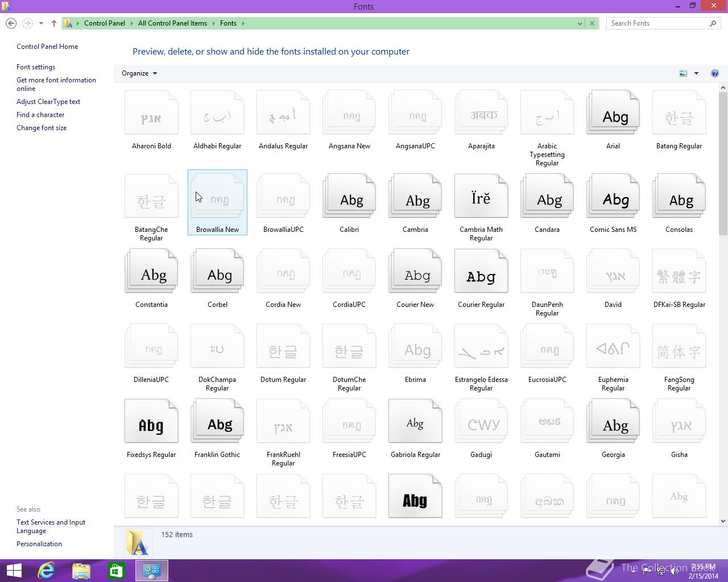Viewport: 728px width, 582px height.
Task: Go up one level with up arrow
Action: (54, 23)
